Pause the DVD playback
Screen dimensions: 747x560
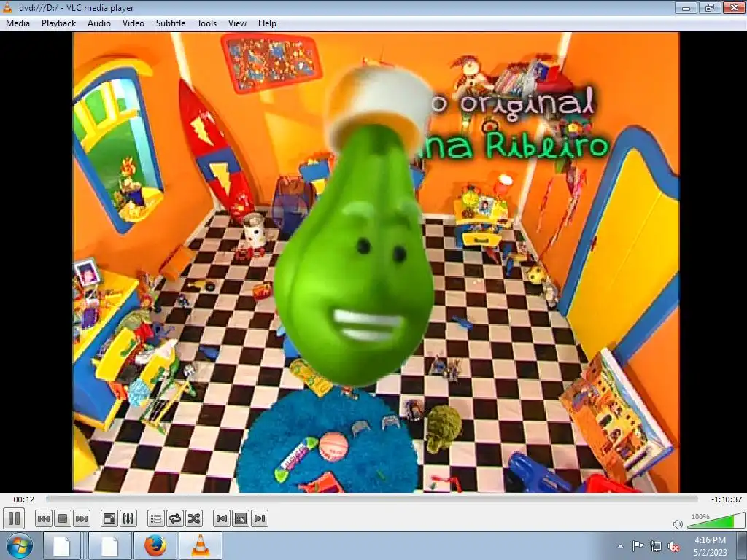click(x=15, y=518)
